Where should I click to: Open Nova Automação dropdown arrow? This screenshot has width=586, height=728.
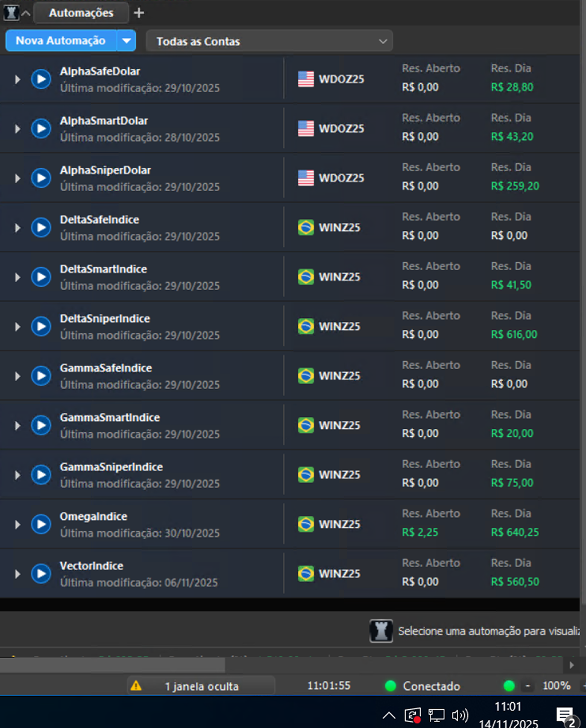click(x=126, y=41)
